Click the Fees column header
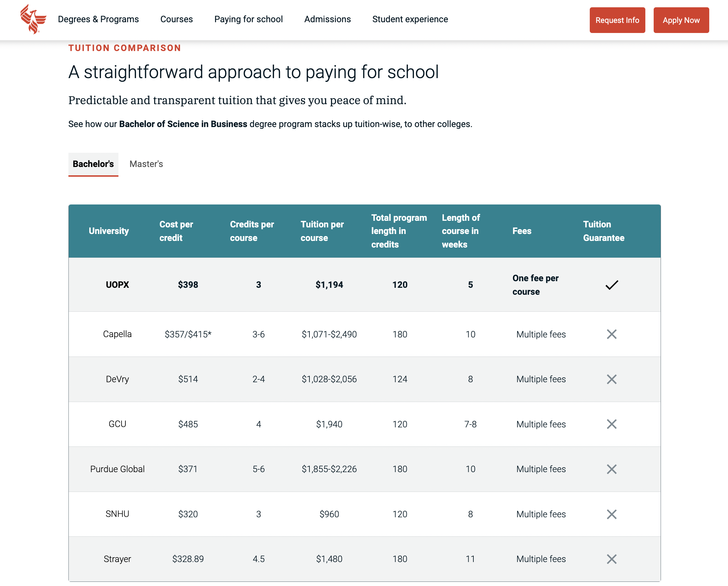The width and height of the screenshot is (728, 586). point(522,231)
